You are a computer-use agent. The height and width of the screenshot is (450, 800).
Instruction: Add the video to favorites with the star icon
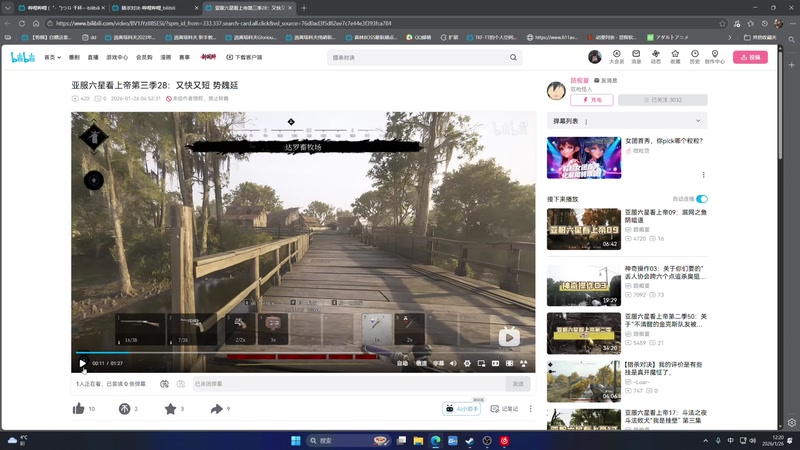[x=170, y=409]
